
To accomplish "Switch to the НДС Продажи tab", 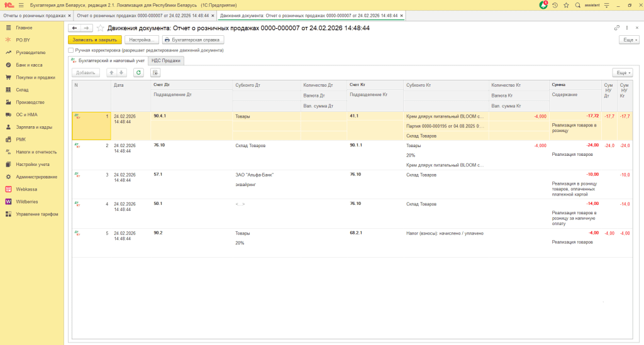I will [167, 61].
